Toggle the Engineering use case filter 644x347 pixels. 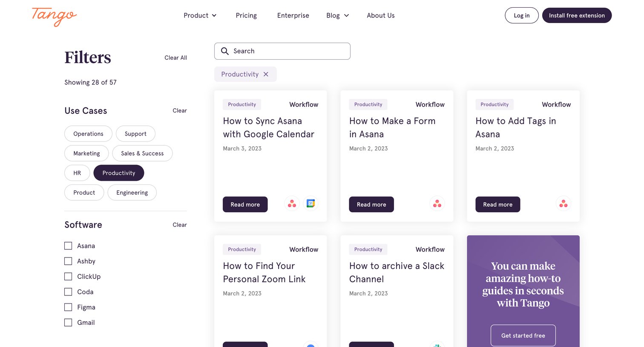tap(132, 193)
